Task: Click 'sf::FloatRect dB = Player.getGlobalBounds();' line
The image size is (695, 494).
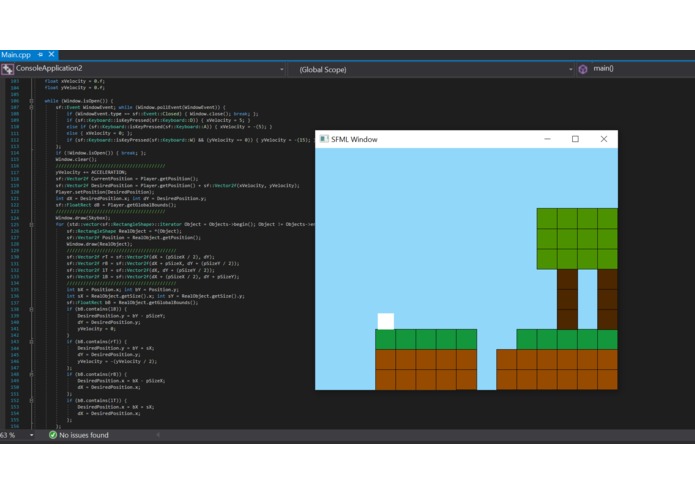Action: pos(116,205)
